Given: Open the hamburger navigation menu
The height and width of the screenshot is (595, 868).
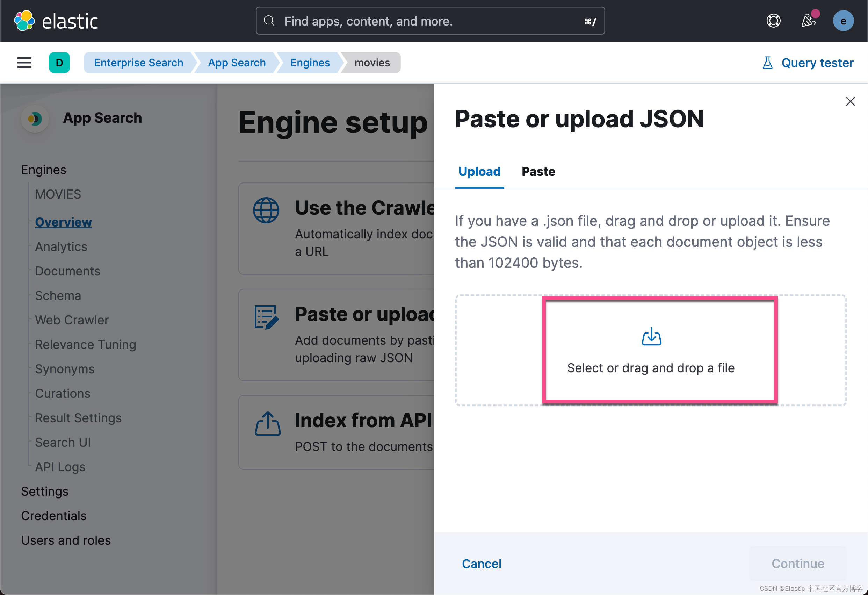Looking at the screenshot, I should coord(24,63).
